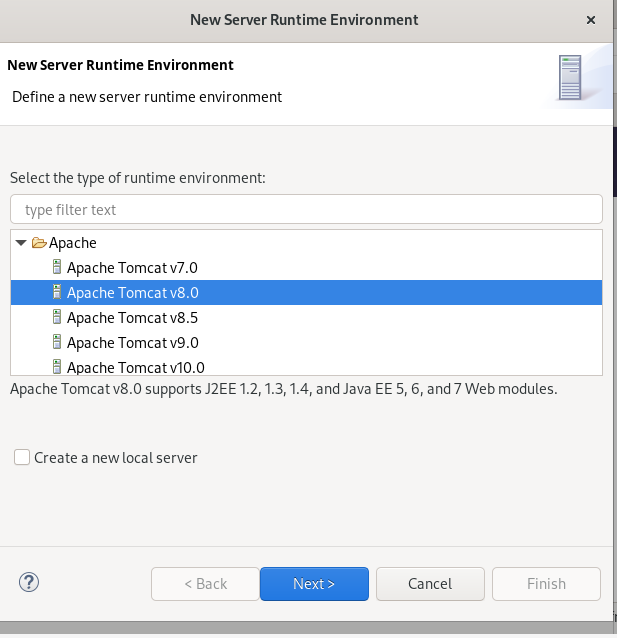
Task: Enable Create a new local server checkbox
Action: pos(22,457)
